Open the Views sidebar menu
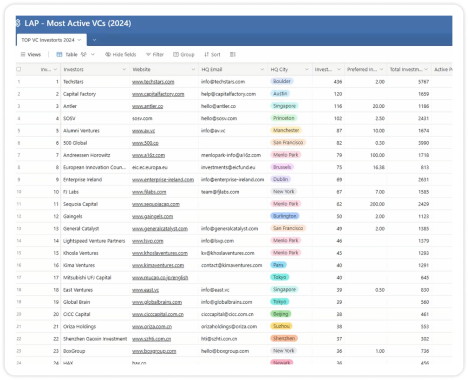This screenshot has width=468, height=380. tap(31, 54)
